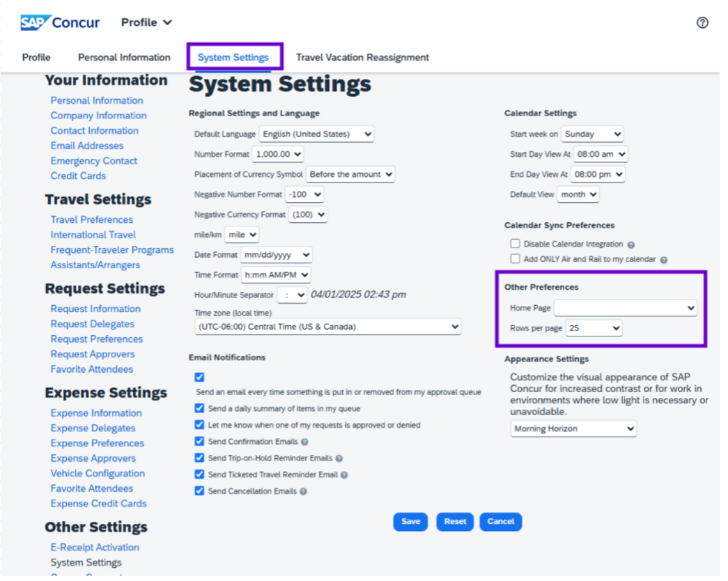Uncheck Send Cancellation Emails
The height and width of the screenshot is (581, 728).
200,491
